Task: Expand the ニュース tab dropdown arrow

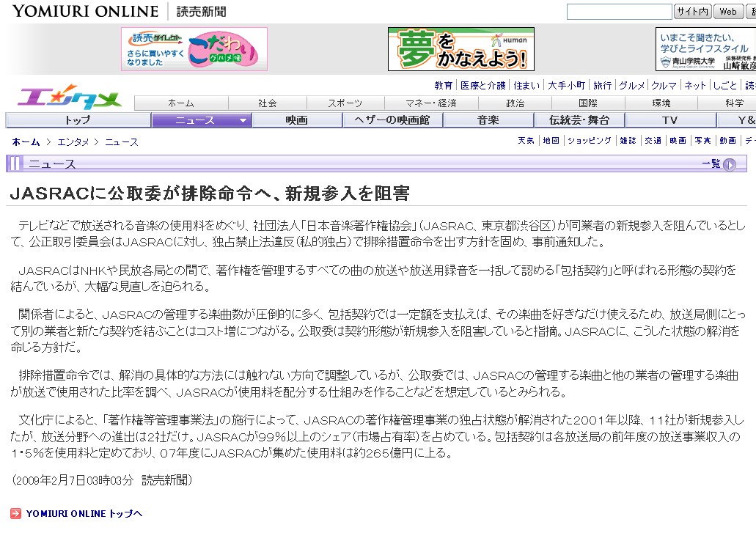Action: click(x=243, y=120)
